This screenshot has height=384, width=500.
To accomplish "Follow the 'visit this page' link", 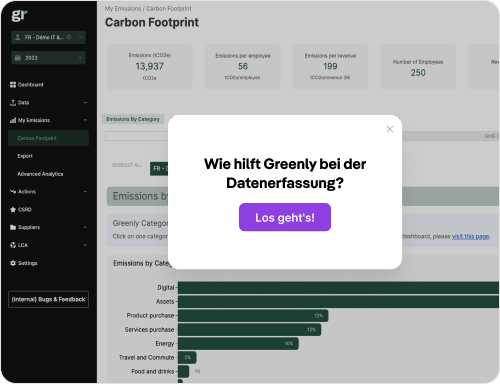I will (470, 236).
